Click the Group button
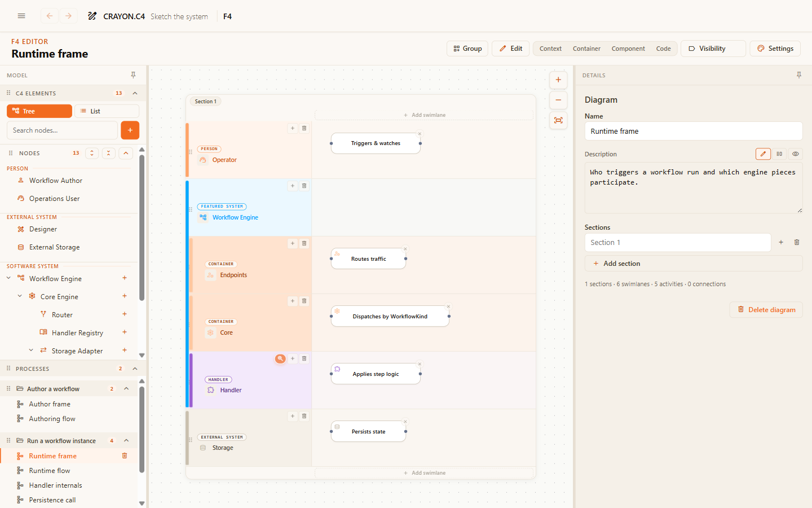Viewport: 812px width, 508px height. (x=467, y=49)
